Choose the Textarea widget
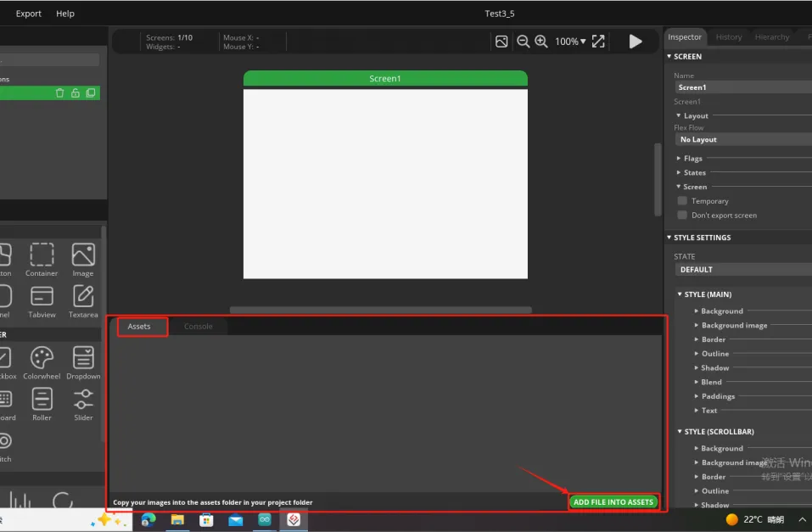Image resolution: width=812 pixels, height=532 pixels. coord(83,296)
